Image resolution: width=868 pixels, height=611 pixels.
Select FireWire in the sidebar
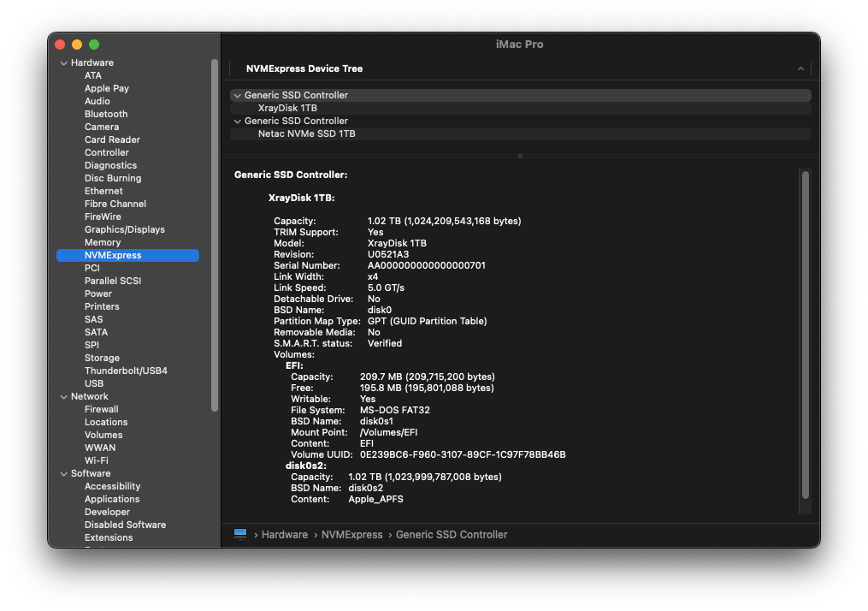103,217
